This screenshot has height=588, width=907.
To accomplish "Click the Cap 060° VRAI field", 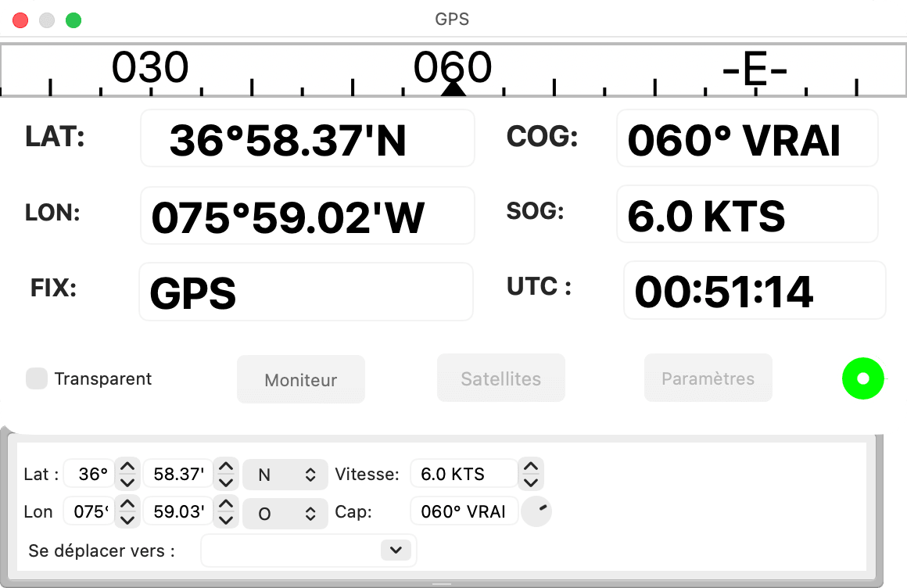I will pos(464,511).
